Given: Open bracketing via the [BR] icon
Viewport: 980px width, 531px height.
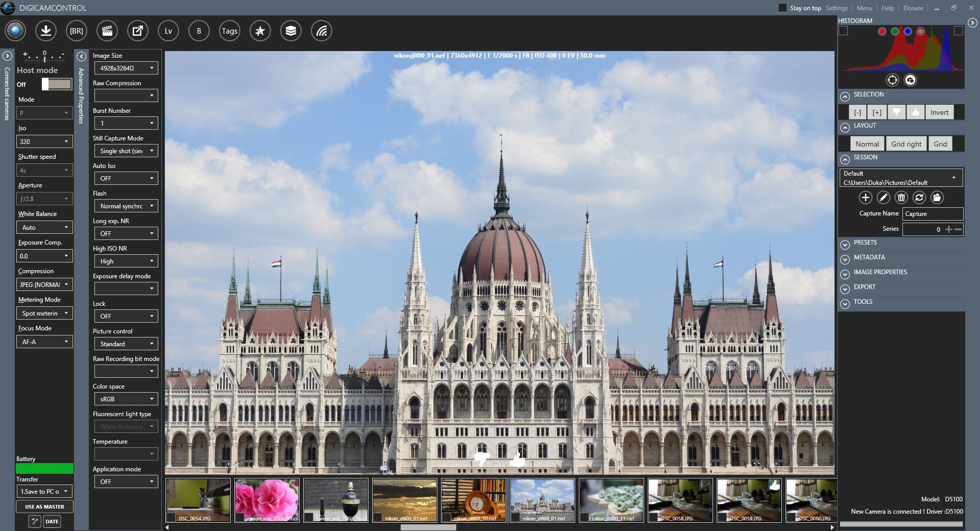Looking at the screenshot, I should coord(77,31).
